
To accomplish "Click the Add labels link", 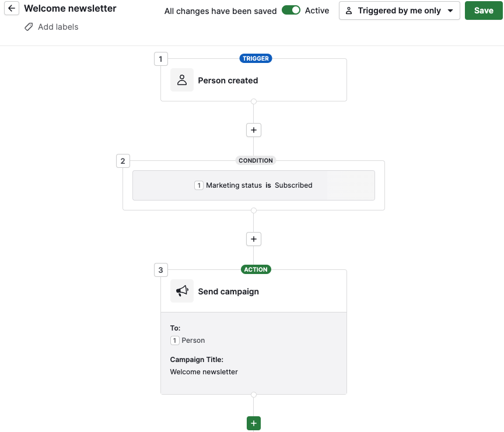I will pyautogui.click(x=57, y=26).
